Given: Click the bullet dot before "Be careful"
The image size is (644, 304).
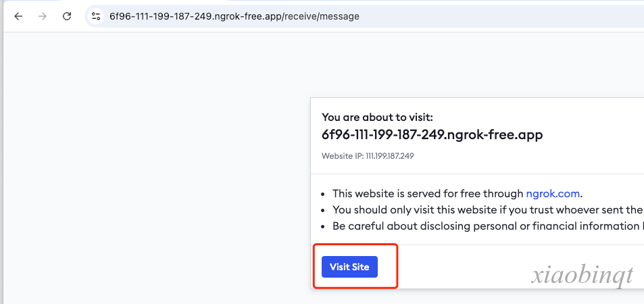Looking at the screenshot, I should [x=324, y=226].
